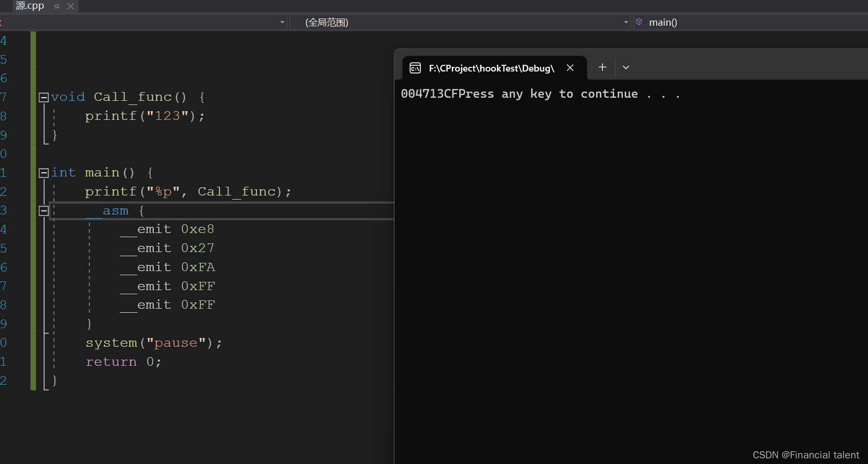Image resolution: width=868 pixels, height=464 pixels.
Task: Pin the 源.cpp tab
Action: [57, 6]
